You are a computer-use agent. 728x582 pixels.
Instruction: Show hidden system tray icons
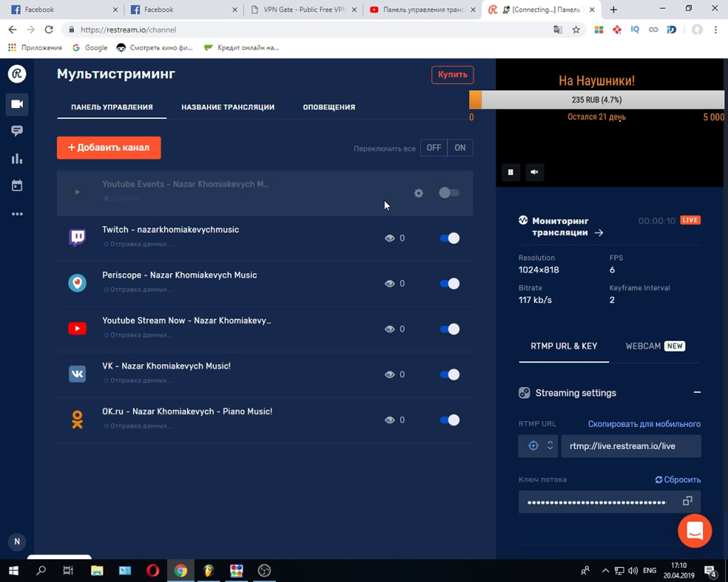coord(605,571)
